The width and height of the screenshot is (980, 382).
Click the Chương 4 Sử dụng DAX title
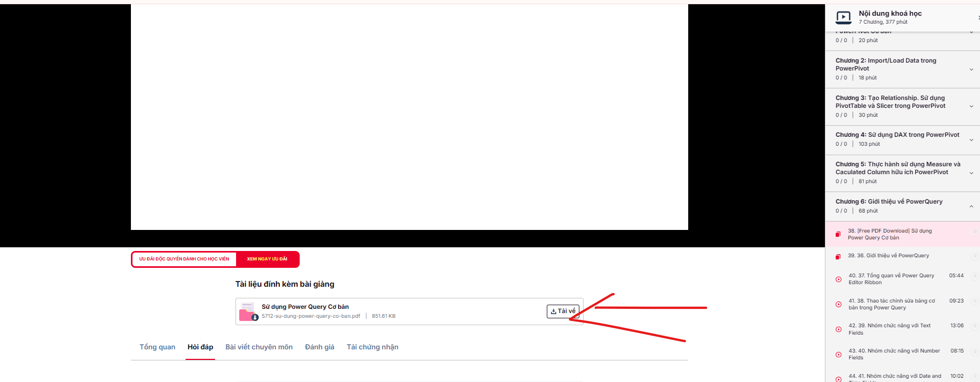click(x=897, y=135)
